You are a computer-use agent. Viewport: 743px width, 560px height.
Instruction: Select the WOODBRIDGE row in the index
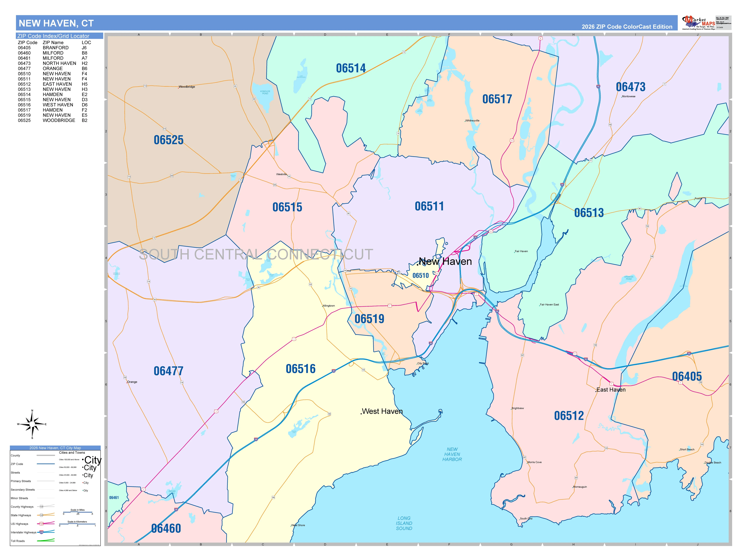coord(54,120)
